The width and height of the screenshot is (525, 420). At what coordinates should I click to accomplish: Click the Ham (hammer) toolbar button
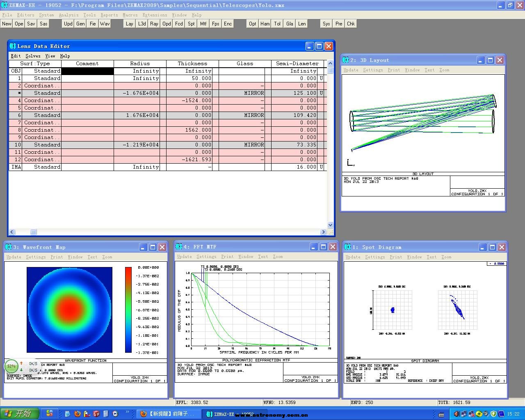[x=265, y=24]
